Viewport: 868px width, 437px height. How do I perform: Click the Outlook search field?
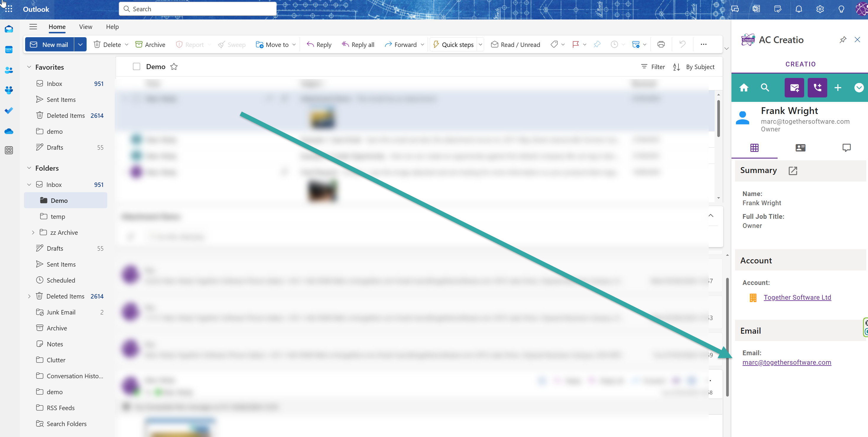tap(198, 9)
